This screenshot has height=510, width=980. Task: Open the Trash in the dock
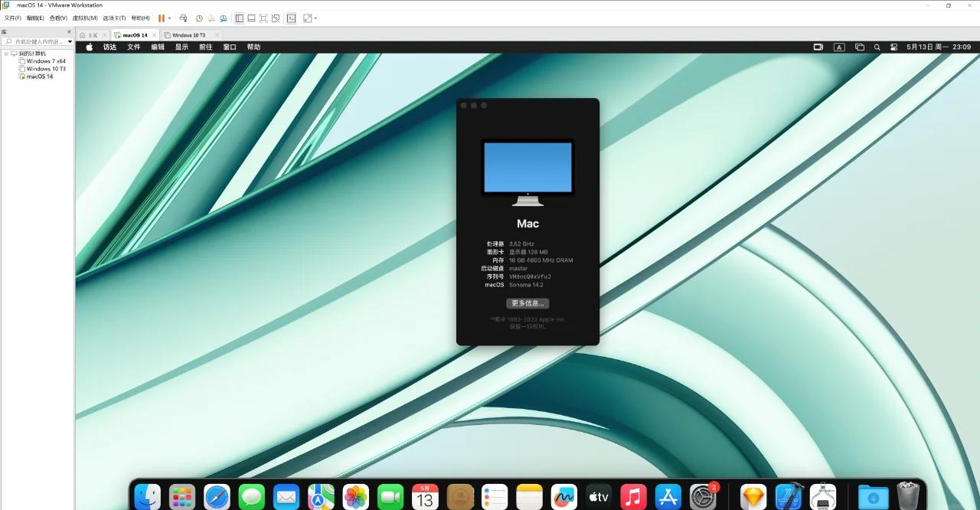pos(908,496)
